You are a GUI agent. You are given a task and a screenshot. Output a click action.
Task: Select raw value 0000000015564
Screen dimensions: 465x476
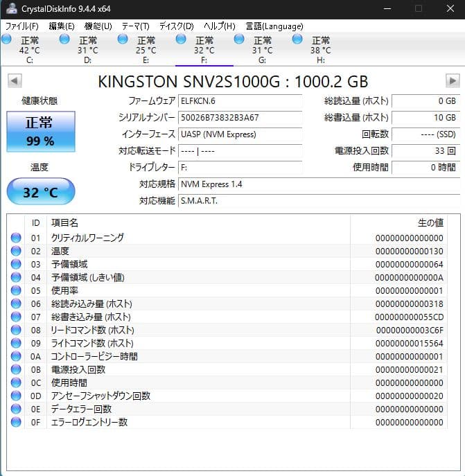(409, 344)
